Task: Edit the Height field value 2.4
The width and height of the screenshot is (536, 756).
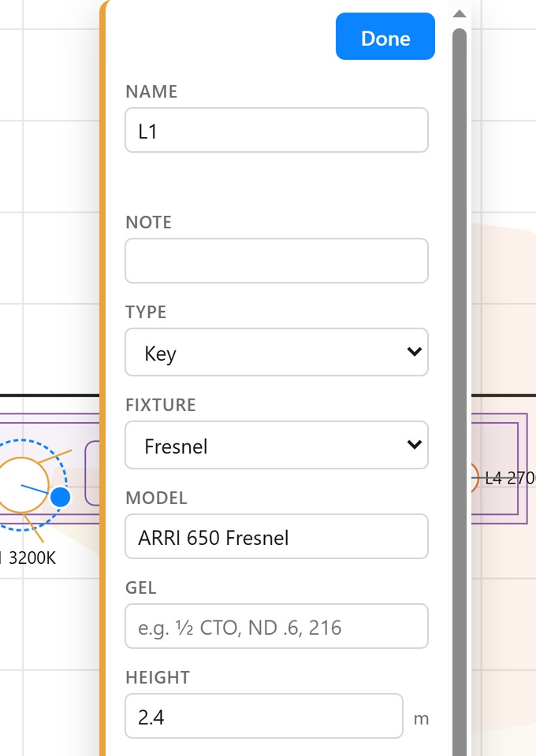Action: 264,716
